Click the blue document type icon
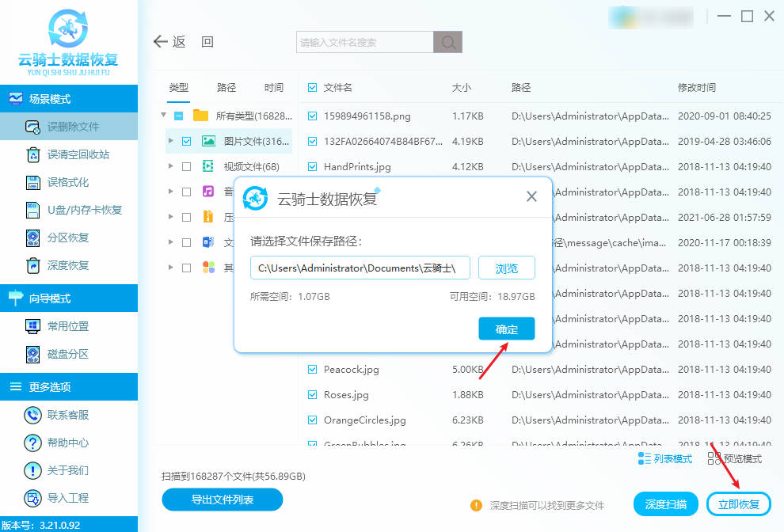This screenshot has height=532, width=784. pos(208,242)
